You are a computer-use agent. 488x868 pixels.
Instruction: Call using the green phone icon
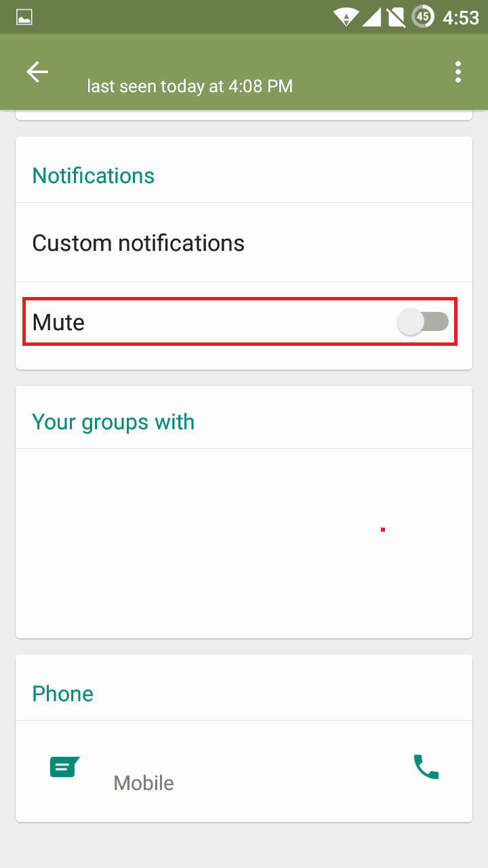click(426, 767)
